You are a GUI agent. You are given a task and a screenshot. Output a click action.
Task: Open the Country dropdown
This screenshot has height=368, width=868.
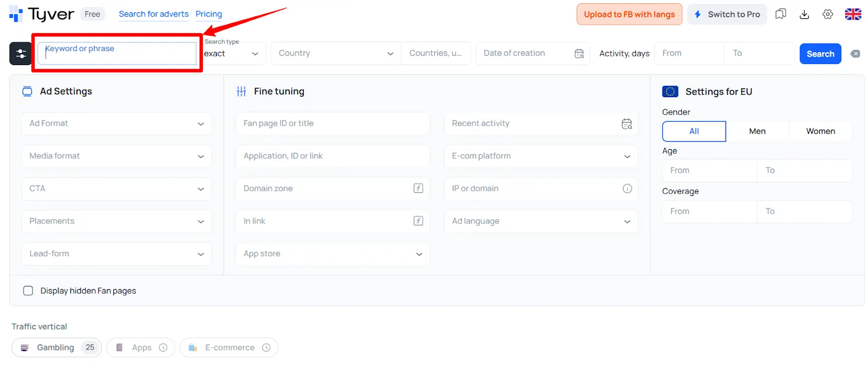(336, 53)
